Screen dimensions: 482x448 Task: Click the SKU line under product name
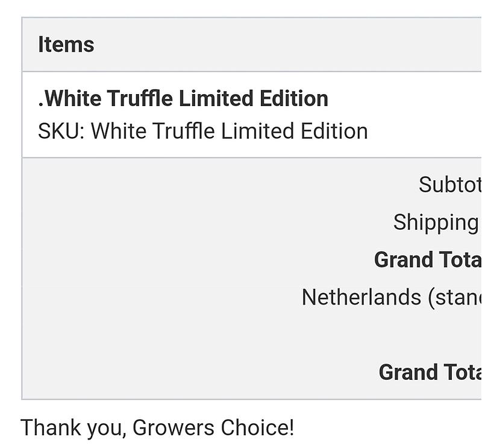[x=202, y=131]
